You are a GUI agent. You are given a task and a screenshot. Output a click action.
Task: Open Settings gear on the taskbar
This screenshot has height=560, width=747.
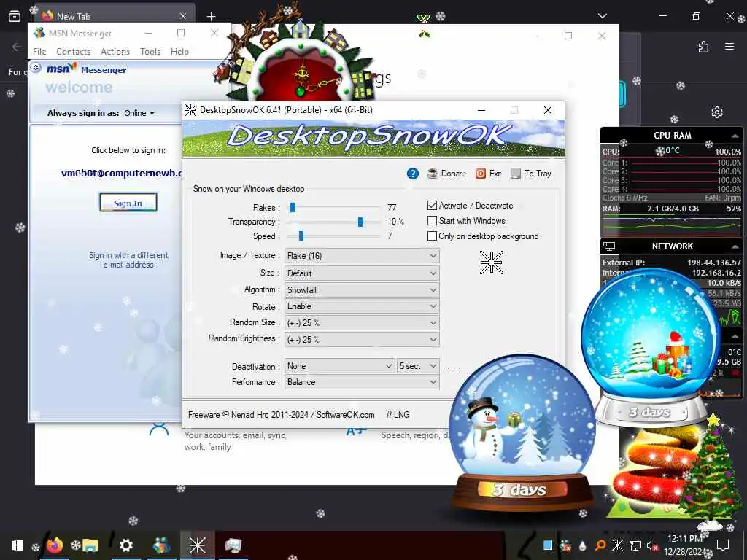coord(125,545)
